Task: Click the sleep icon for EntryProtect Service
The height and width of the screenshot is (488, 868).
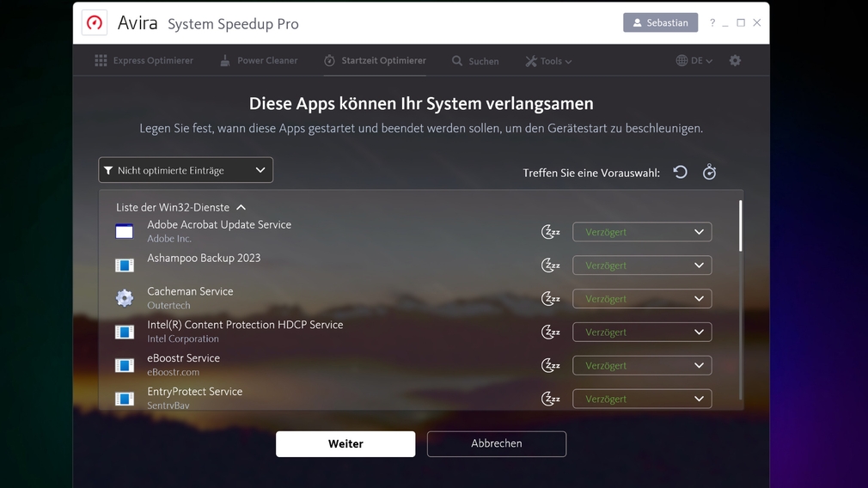Action: (x=550, y=399)
